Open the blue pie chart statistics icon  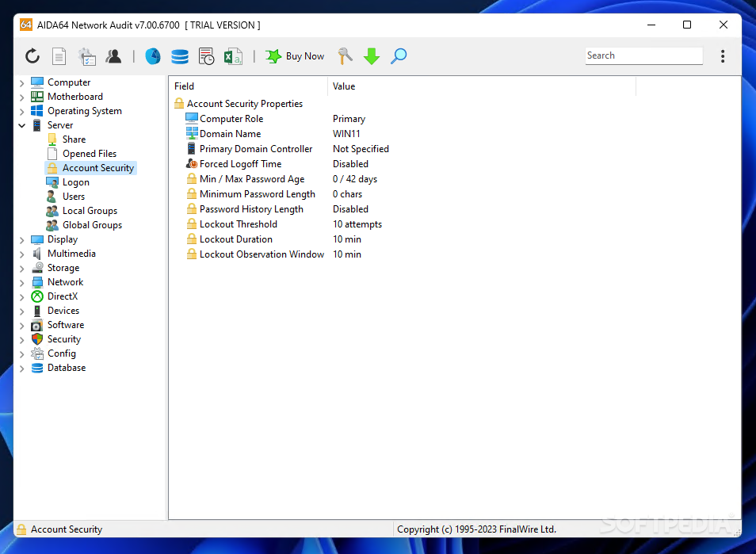point(153,56)
